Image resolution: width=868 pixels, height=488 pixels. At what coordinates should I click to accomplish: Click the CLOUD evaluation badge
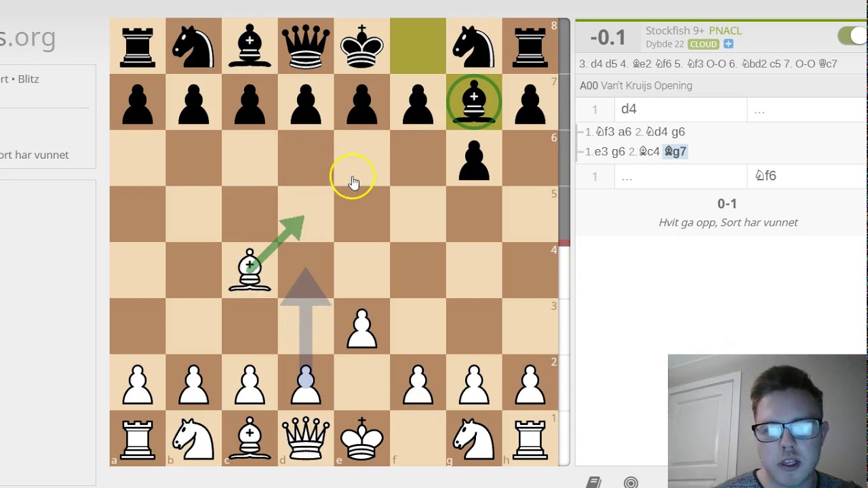coord(703,44)
